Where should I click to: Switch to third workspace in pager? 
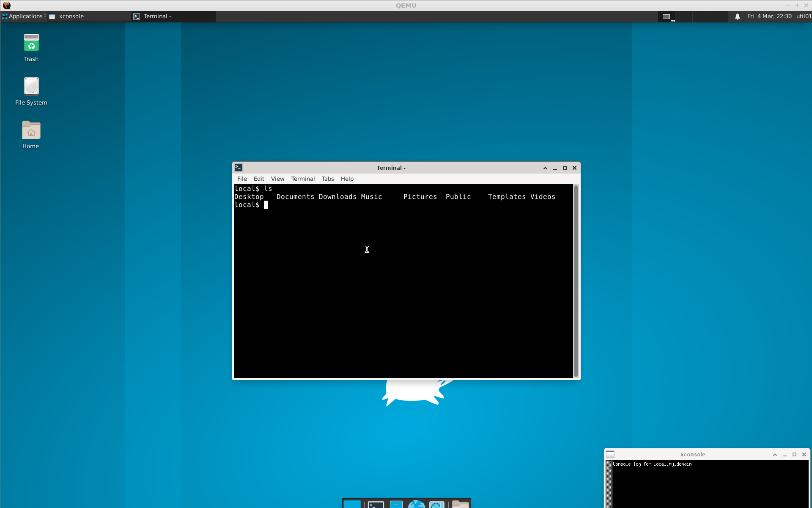pyautogui.click(x=701, y=17)
